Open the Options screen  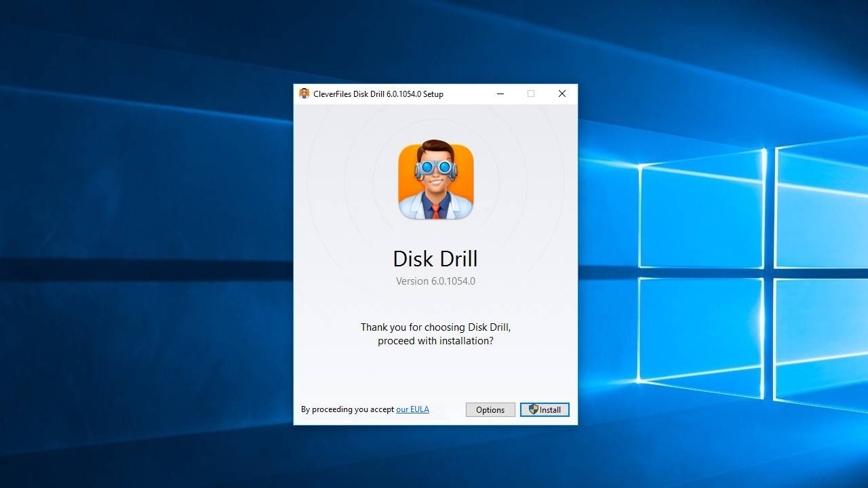490,409
